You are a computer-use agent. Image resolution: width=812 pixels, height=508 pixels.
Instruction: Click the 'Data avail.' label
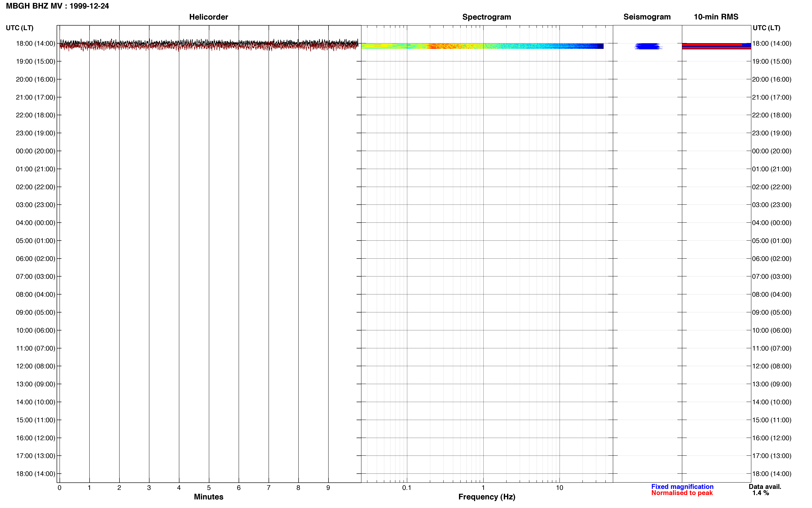tap(765, 486)
